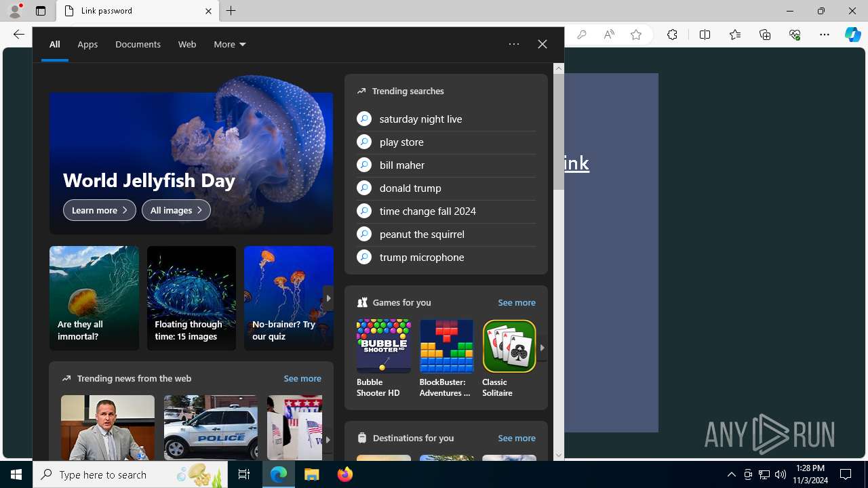
Task: Click Learn more on World Jellyfish Day
Action: [x=100, y=210]
